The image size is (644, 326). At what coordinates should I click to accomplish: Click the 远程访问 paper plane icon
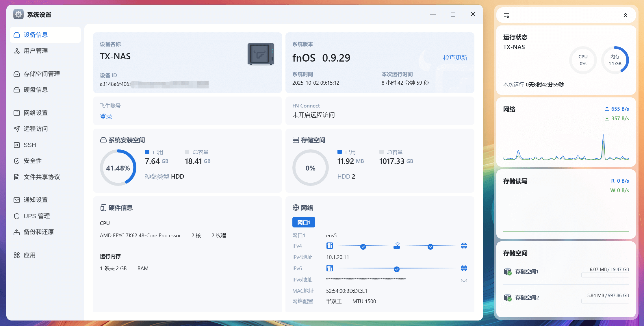pos(17,129)
